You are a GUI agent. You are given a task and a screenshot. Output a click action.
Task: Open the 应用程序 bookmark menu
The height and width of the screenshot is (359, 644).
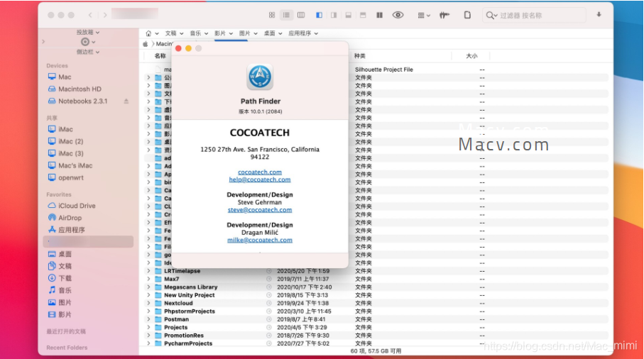303,33
